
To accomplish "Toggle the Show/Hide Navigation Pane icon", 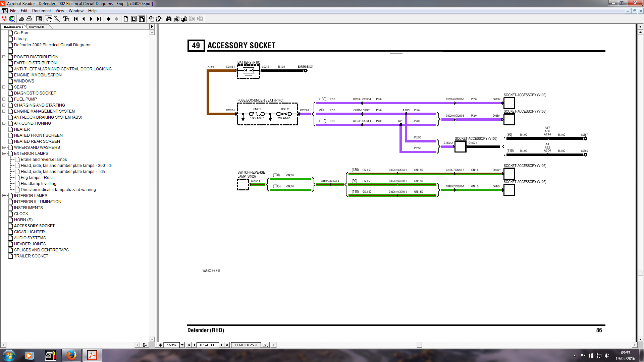I will coord(39,19).
